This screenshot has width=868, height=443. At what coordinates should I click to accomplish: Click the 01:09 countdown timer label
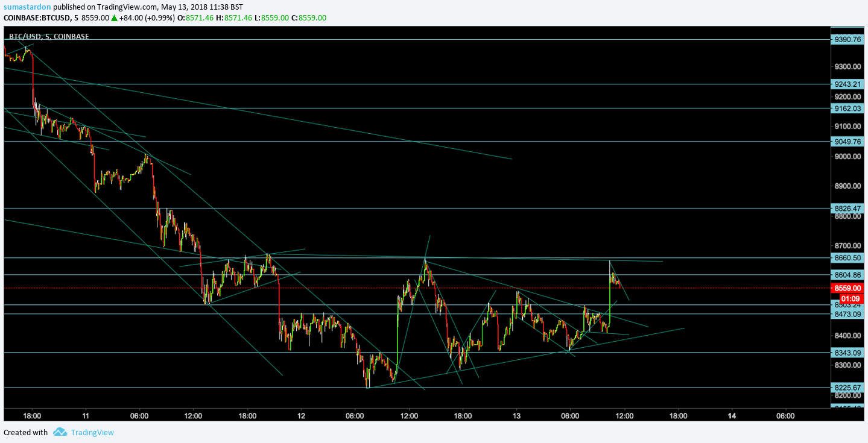[x=850, y=298]
